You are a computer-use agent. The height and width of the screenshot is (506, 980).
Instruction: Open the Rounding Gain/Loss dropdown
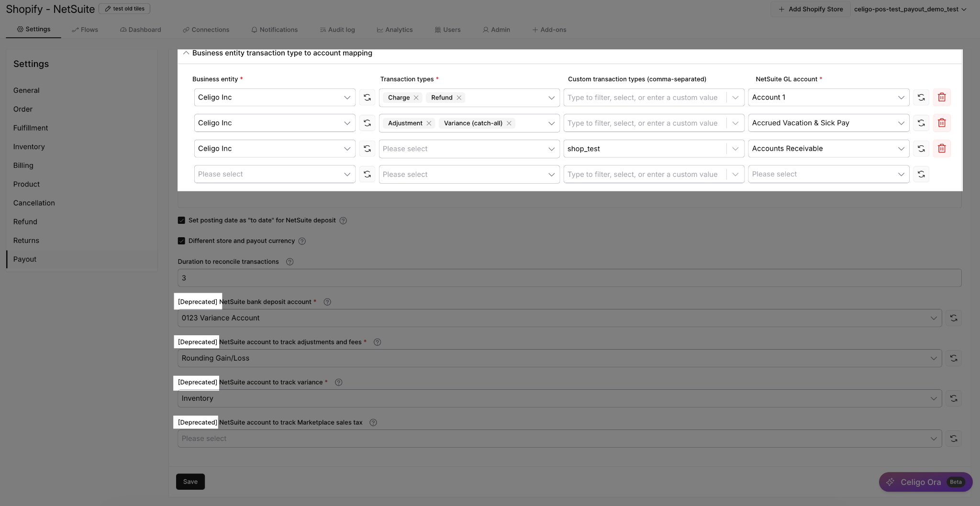click(x=559, y=358)
